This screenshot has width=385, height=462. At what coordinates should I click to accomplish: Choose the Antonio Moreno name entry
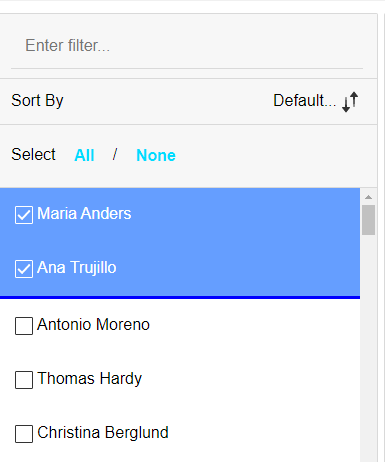click(x=93, y=324)
